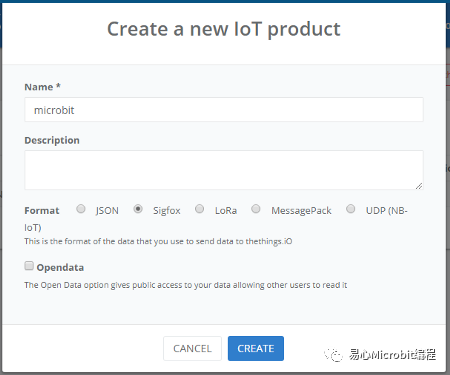This screenshot has height=375, width=450.
Task: Click the 'Opendata' label text
Action: [60, 268]
